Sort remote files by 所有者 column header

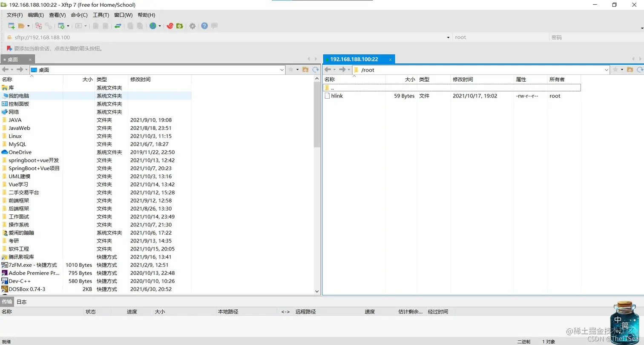[564, 80]
